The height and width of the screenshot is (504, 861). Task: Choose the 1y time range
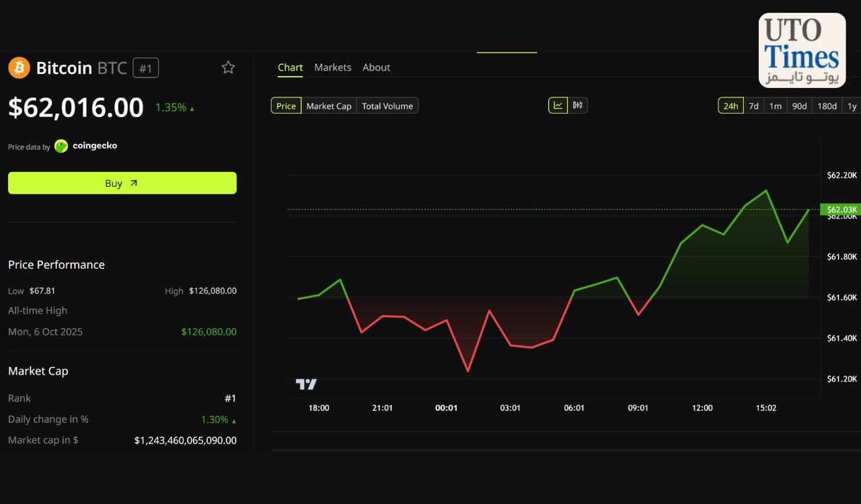[x=852, y=106]
